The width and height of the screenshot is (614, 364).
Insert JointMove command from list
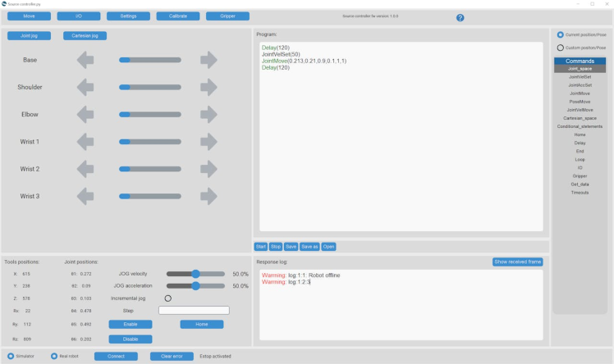(x=580, y=93)
